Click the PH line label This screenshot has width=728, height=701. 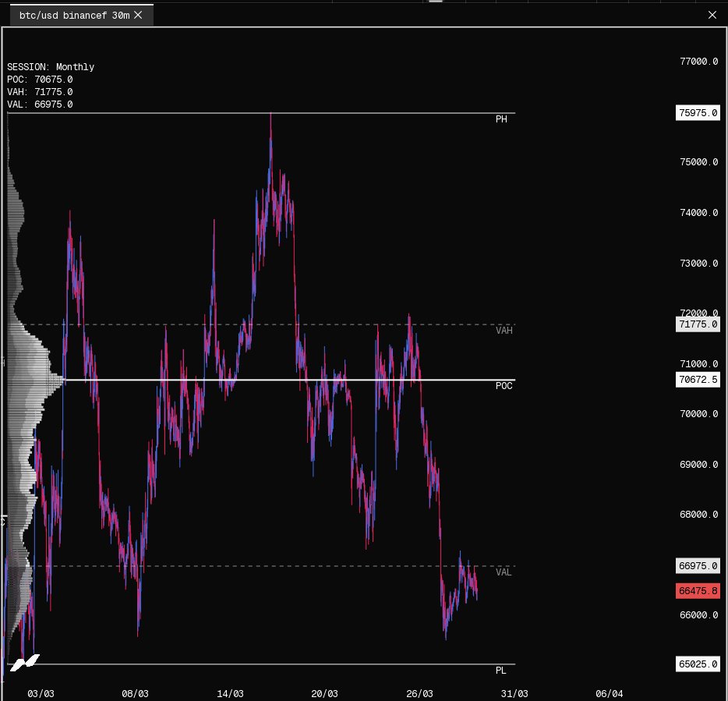point(501,119)
